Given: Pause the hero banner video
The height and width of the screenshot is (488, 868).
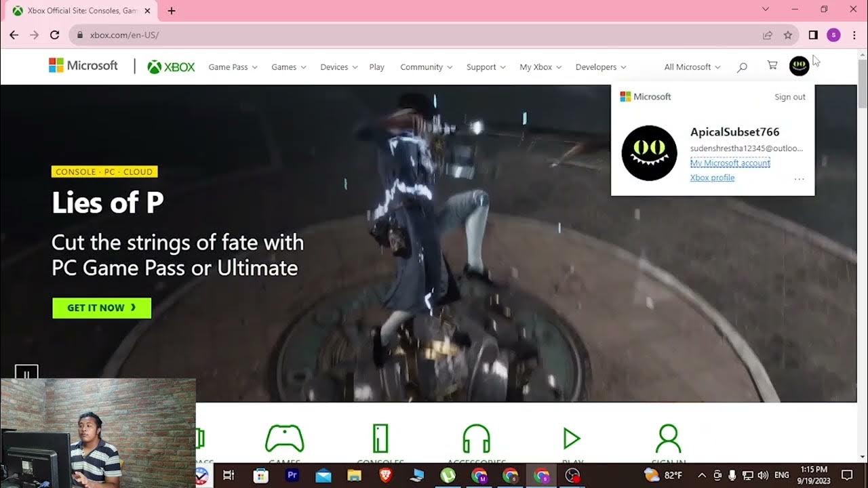Looking at the screenshot, I should [x=26, y=373].
